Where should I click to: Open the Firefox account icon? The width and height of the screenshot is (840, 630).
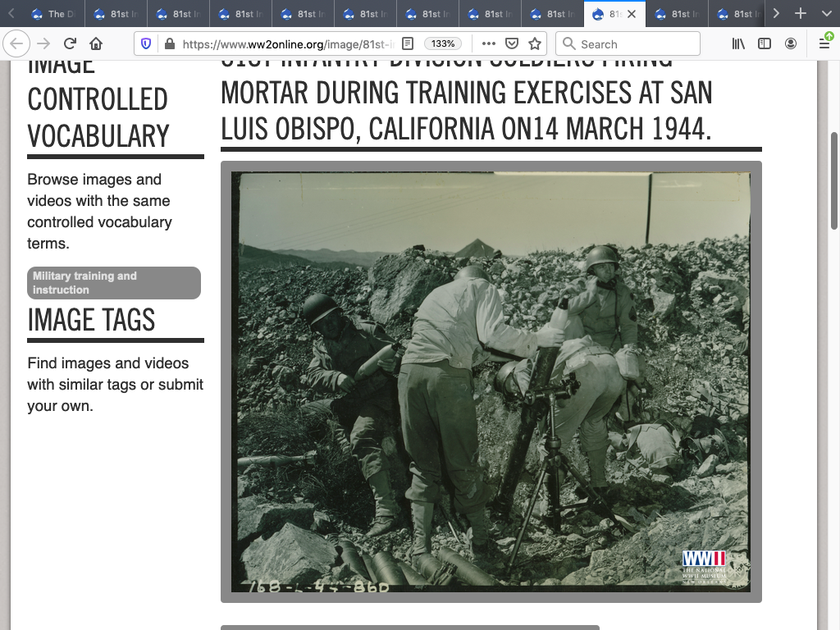[790, 43]
